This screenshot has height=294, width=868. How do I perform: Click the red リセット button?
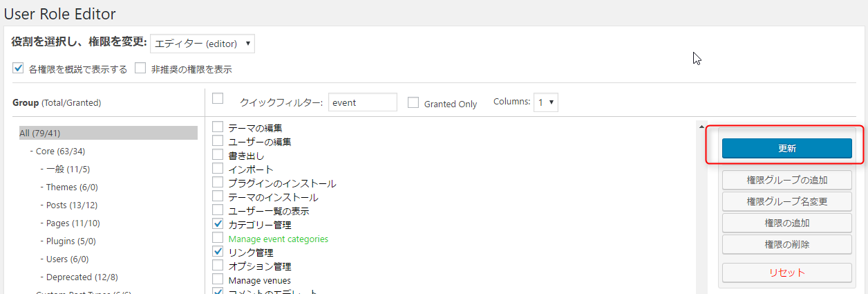click(x=786, y=273)
